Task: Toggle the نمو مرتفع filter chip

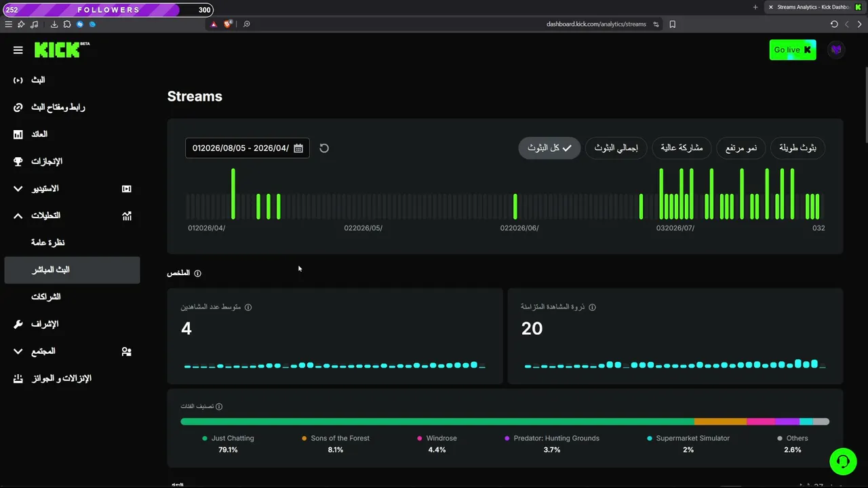Action: coord(741,148)
